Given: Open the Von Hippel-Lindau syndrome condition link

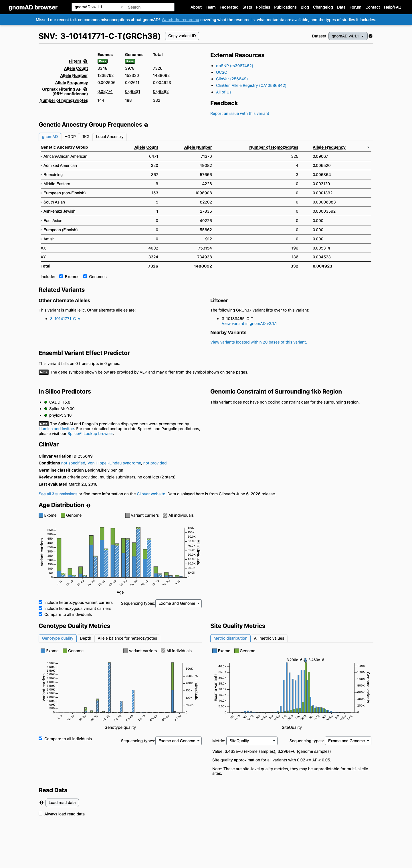Looking at the screenshot, I should (114, 463).
